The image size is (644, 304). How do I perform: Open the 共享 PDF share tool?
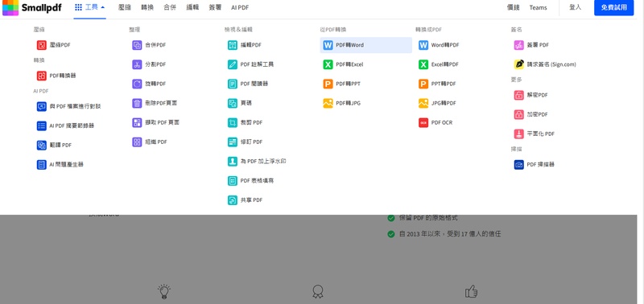246,200
